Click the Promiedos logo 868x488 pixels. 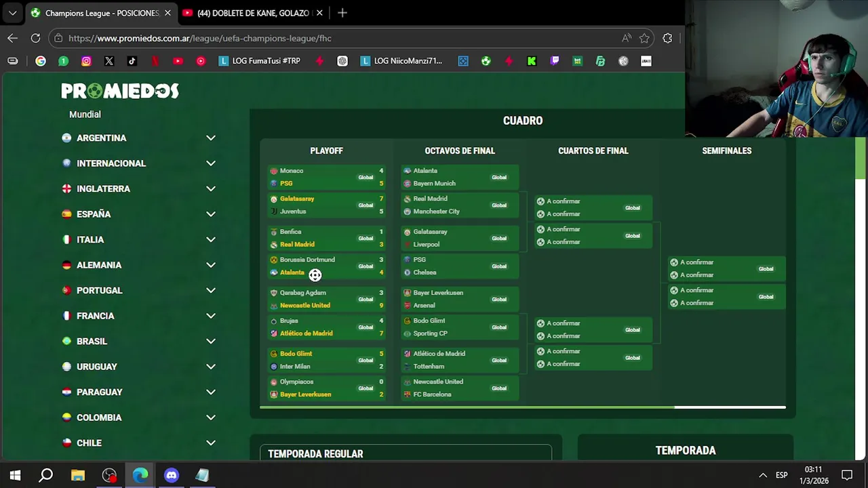(120, 91)
